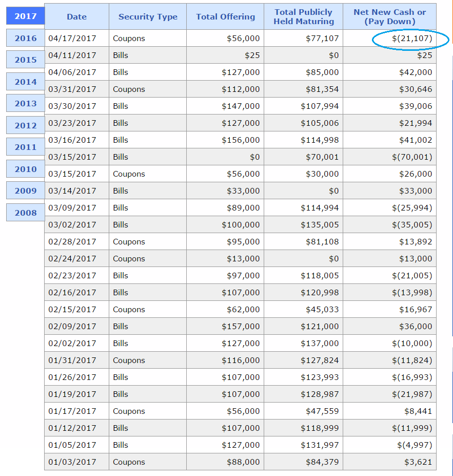
Task: Select the 2017 year tab
Action: (x=26, y=16)
